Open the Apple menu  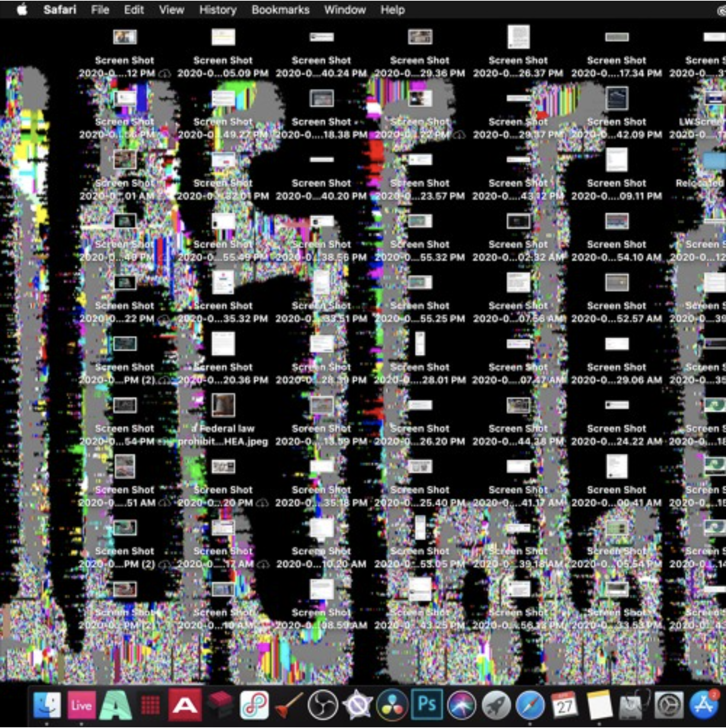click(x=22, y=10)
